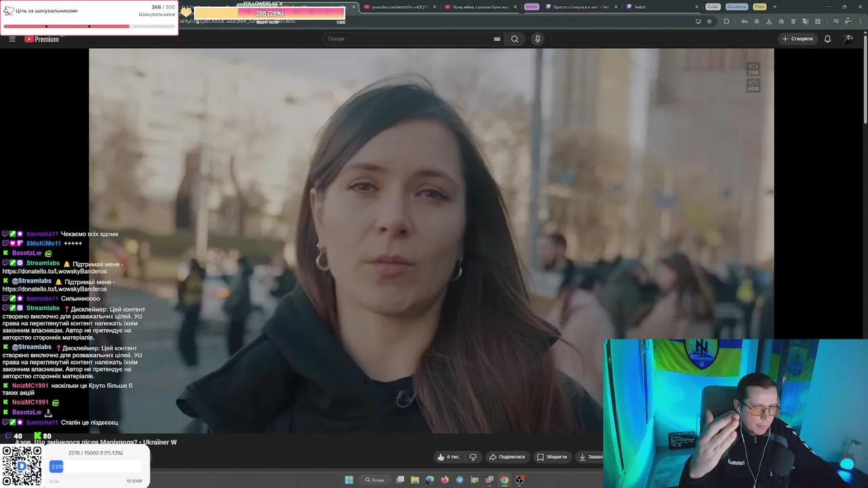Click the donation QR code
868x488 pixels.
point(22,466)
